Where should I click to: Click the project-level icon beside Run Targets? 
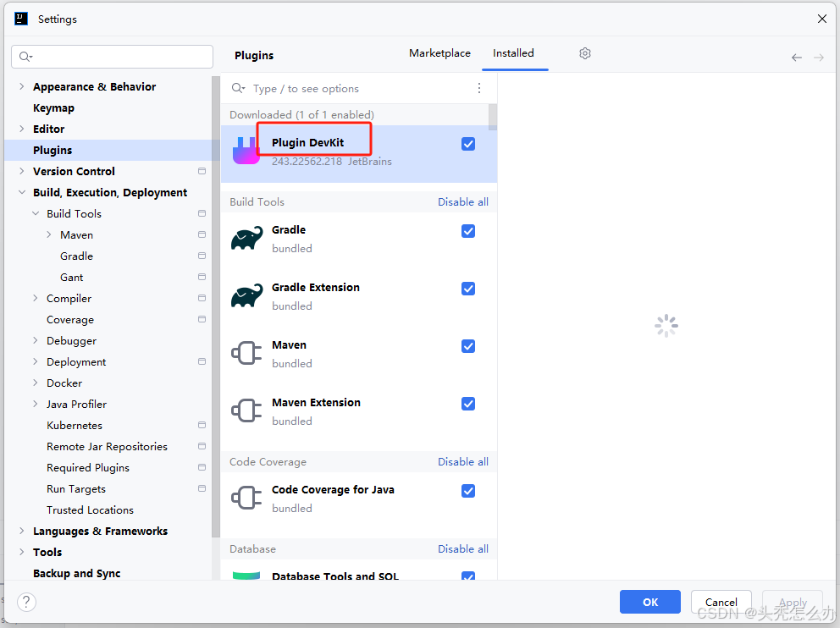pyautogui.click(x=202, y=488)
